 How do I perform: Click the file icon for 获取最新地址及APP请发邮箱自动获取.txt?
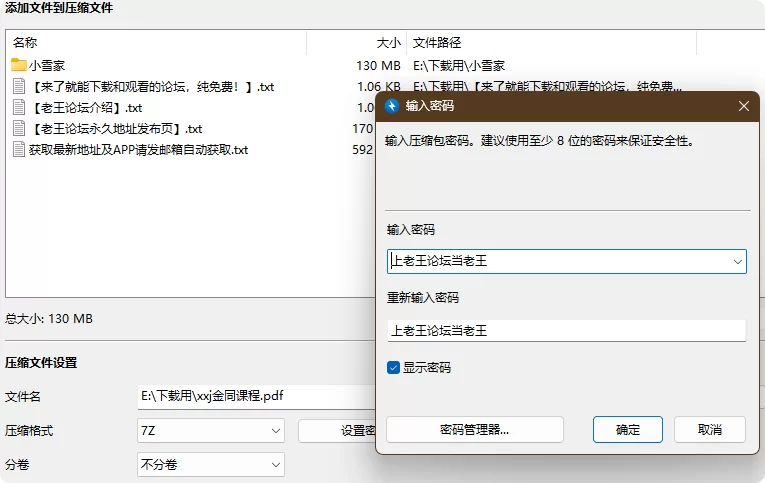click(x=19, y=149)
